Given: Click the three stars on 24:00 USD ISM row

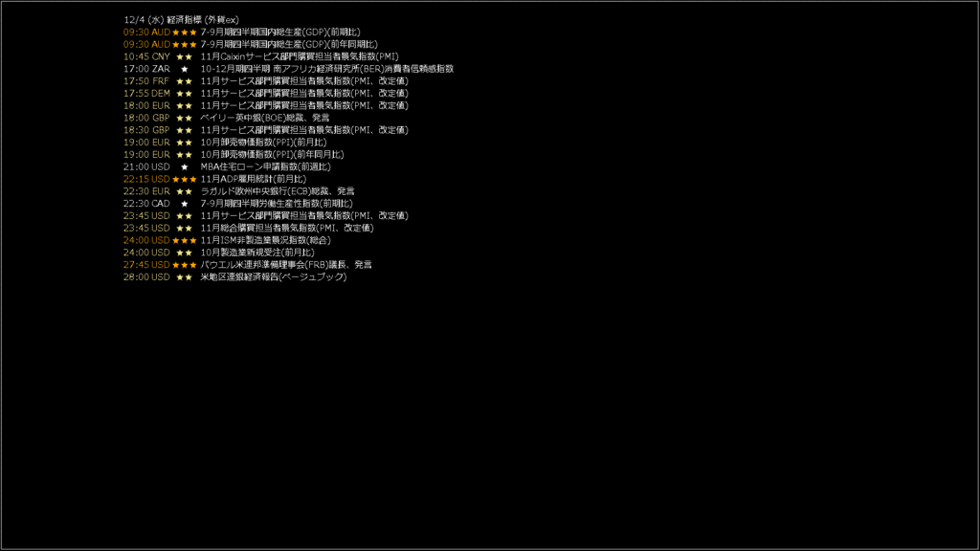Looking at the screenshot, I should pyautogui.click(x=185, y=240).
